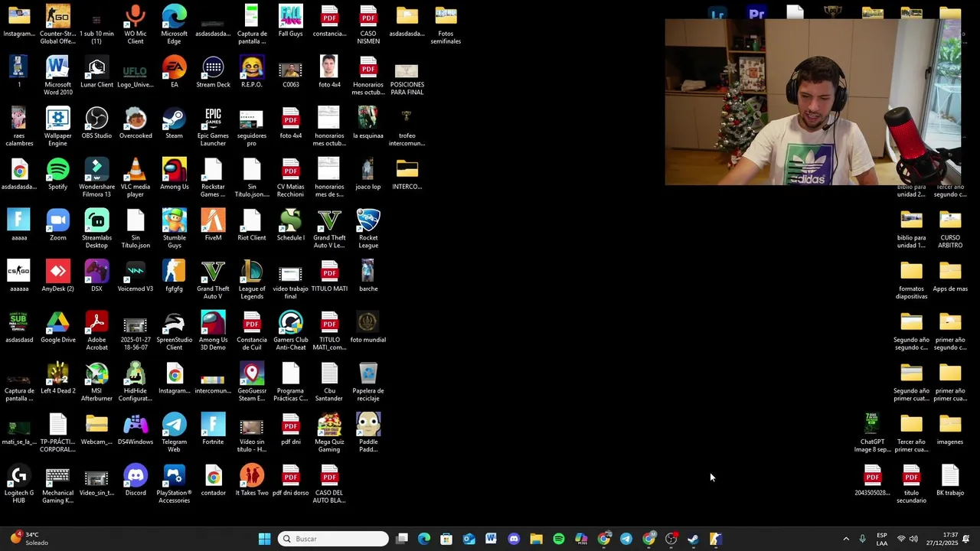Show hidden system tray icons
Screen dimensions: 980x551
point(846,539)
